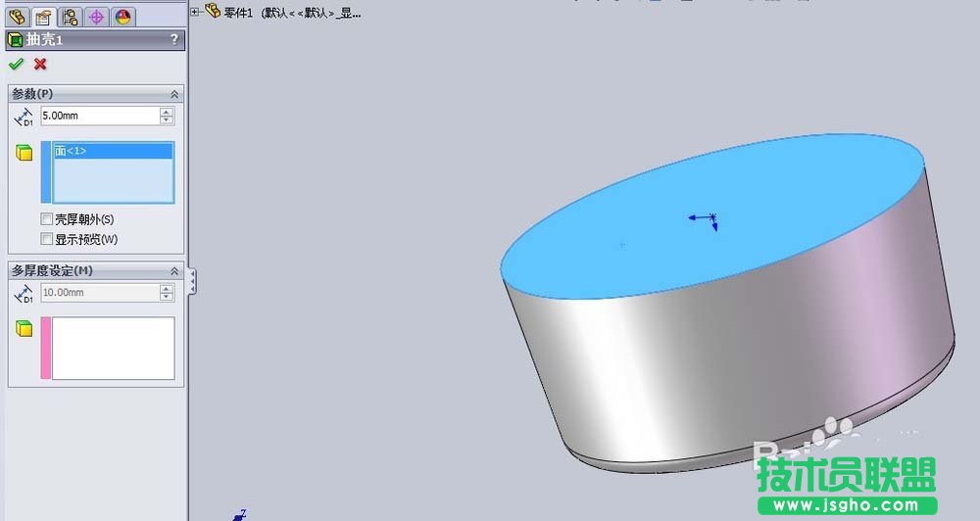
Task: Open the FeatureManager design tree tab
Action: 17,17
